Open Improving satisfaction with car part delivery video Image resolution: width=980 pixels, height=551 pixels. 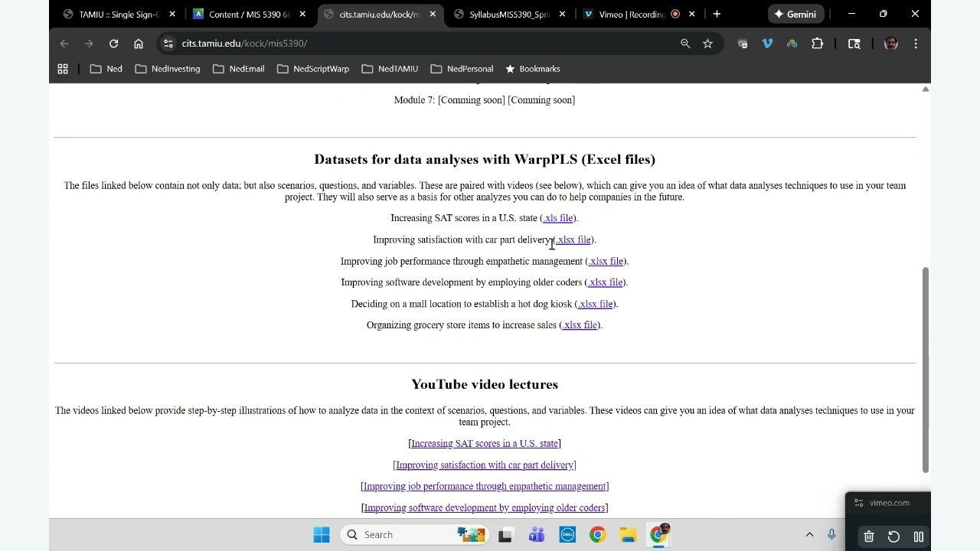(485, 465)
